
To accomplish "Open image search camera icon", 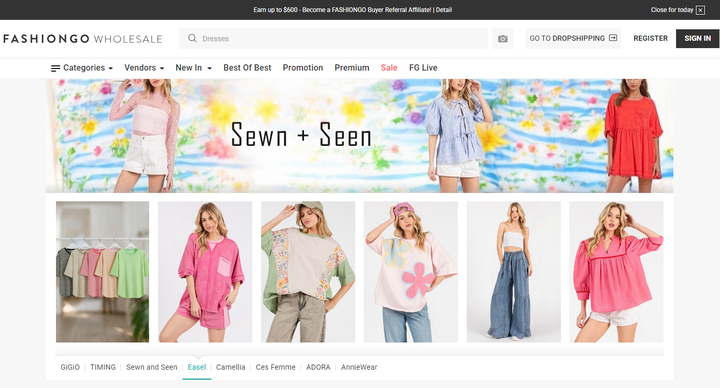I will pyautogui.click(x=503, y=39).
